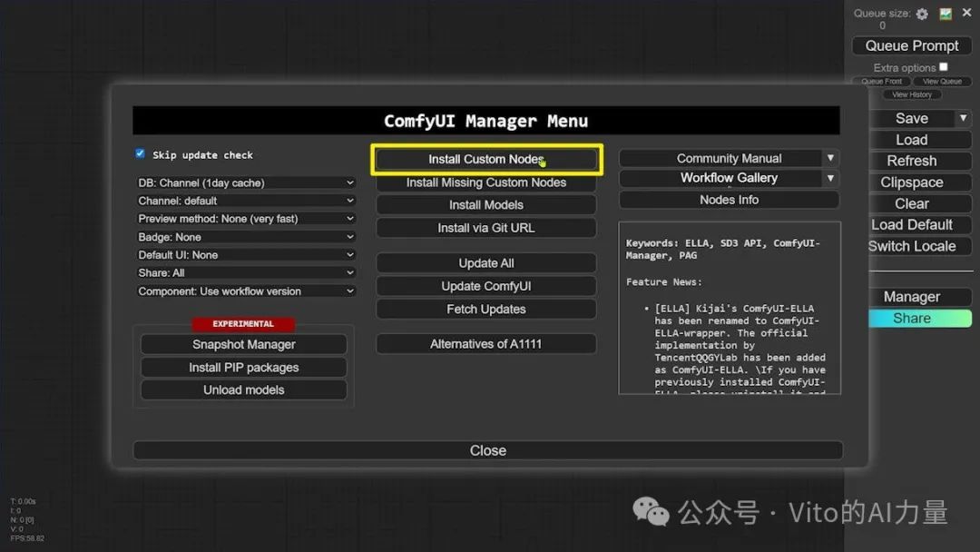The width and height of the screenshot is (980, 552).
Task: Open the Component: Use workflow version dropdown
Action: click(246, 291)
